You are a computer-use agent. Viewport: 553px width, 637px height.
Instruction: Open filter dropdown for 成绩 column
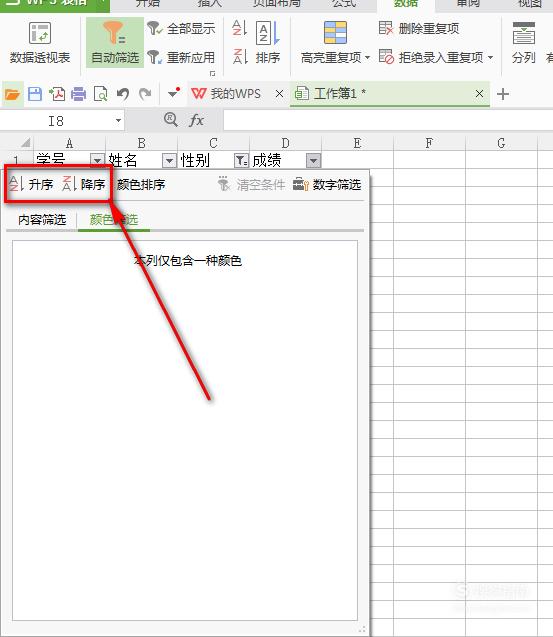tap(313, 161)
